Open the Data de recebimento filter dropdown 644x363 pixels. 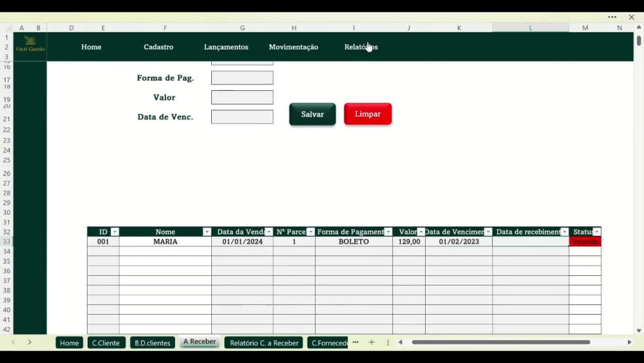point(564,232)
